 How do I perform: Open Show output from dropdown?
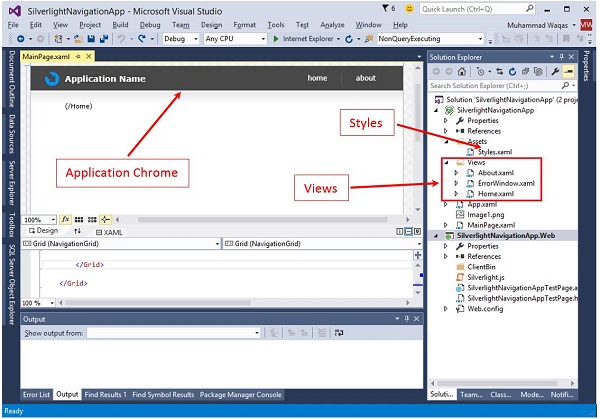click(x=174, y=333)
